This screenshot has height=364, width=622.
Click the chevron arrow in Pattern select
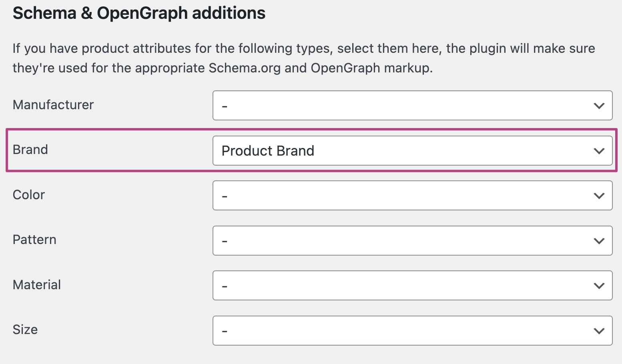point(599,241)
